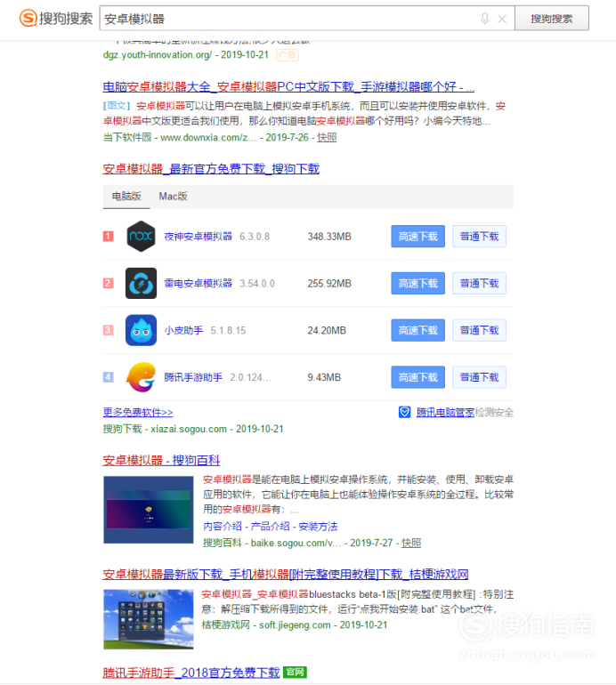The width and height of the screenshot is (616, 685).
Task: Click 高速下载 for 腾讯手游助手
Action: click(418, 377)
